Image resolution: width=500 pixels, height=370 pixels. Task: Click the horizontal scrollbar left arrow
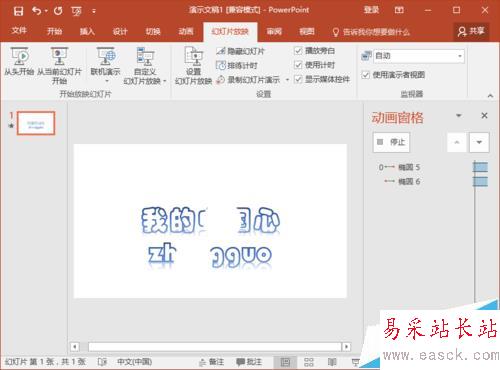75,347
